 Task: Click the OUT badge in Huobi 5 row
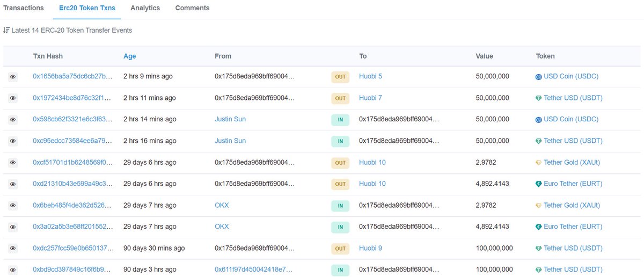(340, 77)
